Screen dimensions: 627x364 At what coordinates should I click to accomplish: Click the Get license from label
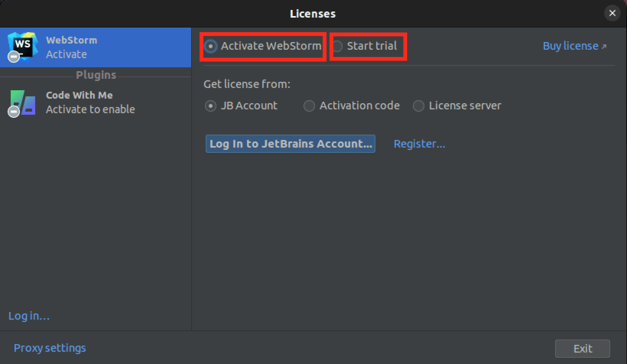pos(247,84)
